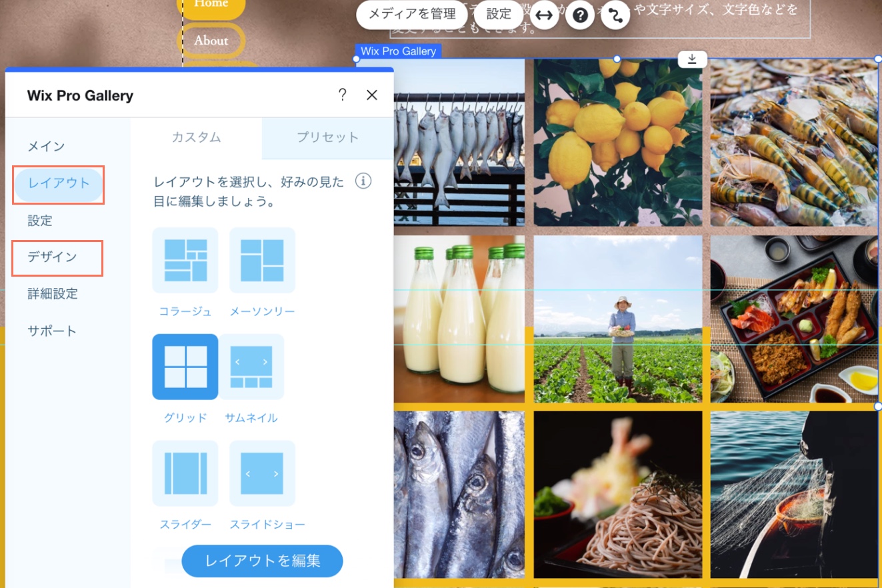Switch to the プリセット tab
Screen dimensions: 882x588
coord(327,138)
